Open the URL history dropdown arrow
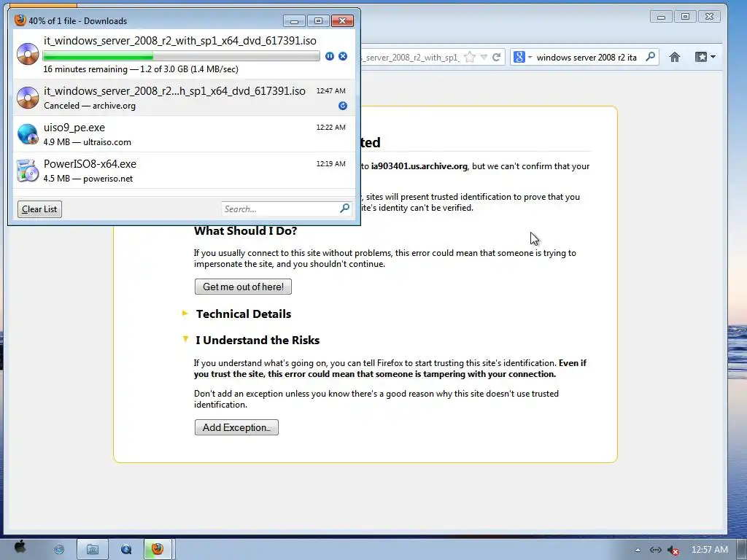Screen dimensions: 747x560 pos(484,57)
